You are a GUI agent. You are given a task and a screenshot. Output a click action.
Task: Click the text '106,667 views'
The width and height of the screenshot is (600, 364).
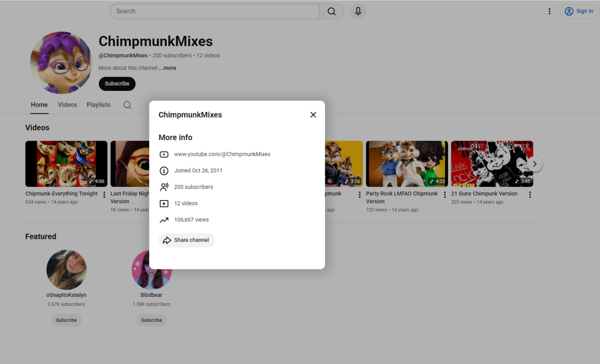tap(191, 220)
